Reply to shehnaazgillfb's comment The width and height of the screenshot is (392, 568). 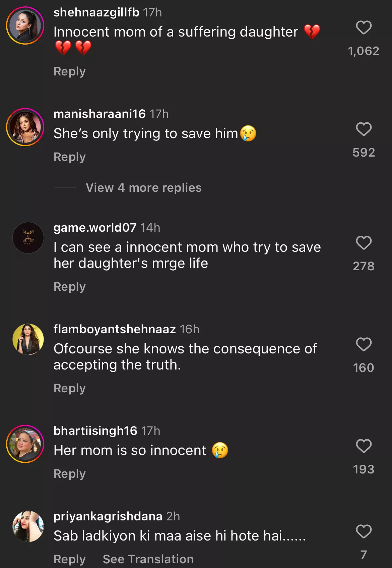tap(70, 71)
